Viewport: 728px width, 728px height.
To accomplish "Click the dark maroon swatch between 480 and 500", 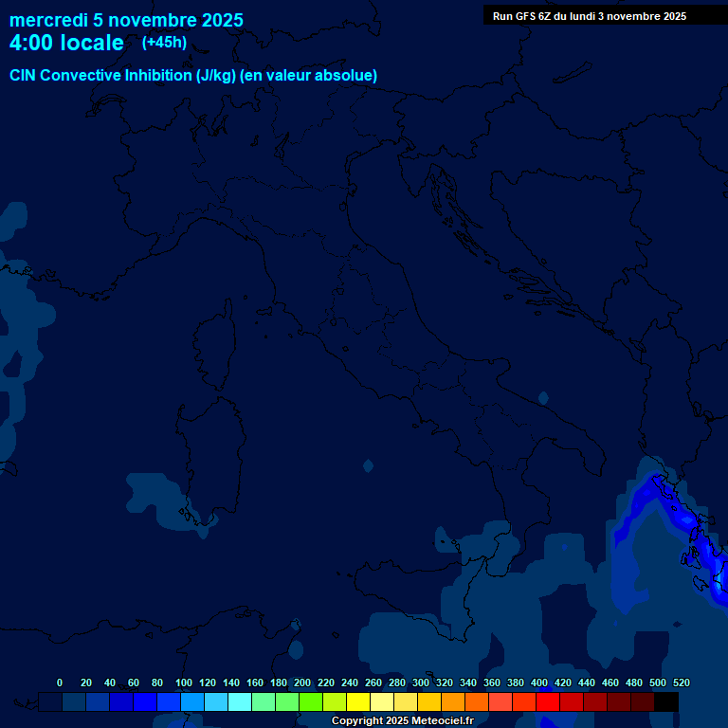I will (x=643, y=702).
